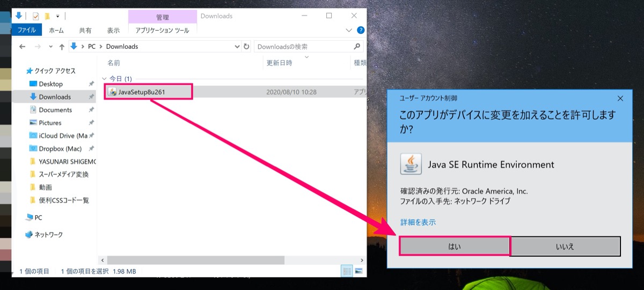Click いいえ in the User Account Control dialog

point(565,246)
